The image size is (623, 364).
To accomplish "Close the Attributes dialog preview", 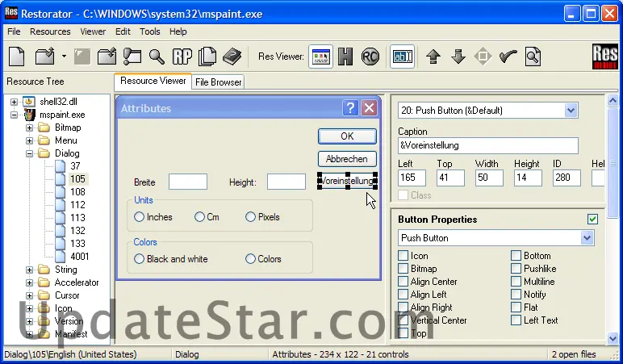I will (x=369, y=107).
